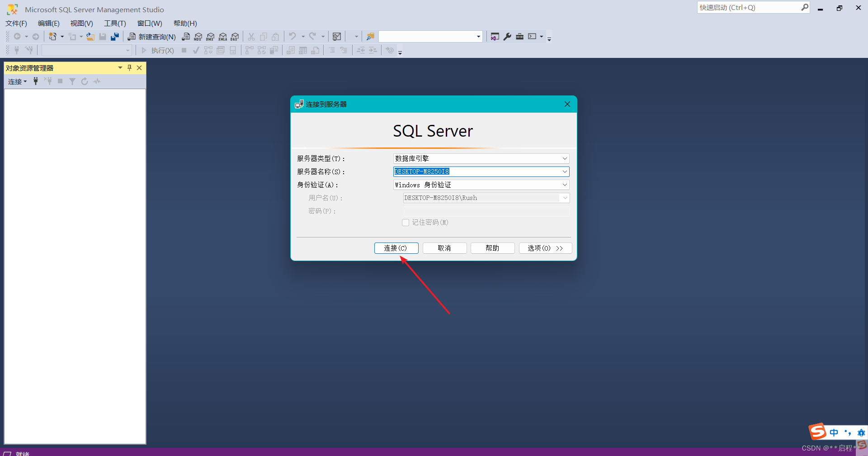Click the DAX query icon
Screen dimensions: 868x456
point(235,37)
